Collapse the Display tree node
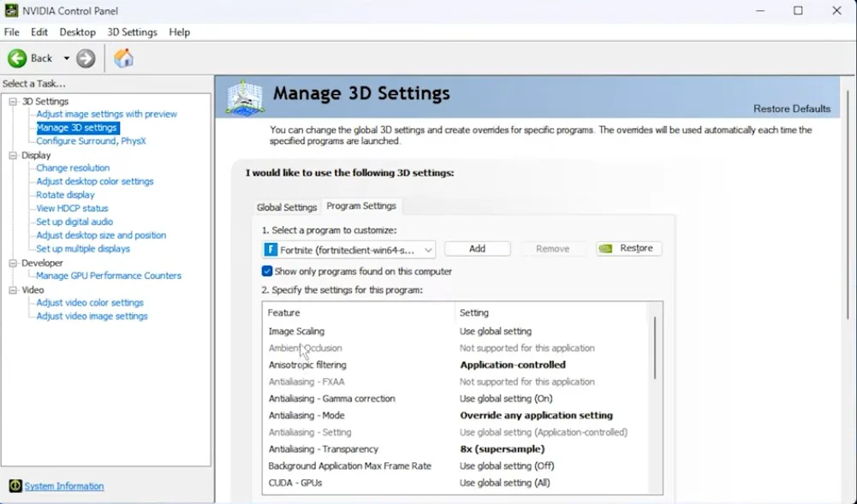This screenshot has width=857, height=504. coord(13,156)
